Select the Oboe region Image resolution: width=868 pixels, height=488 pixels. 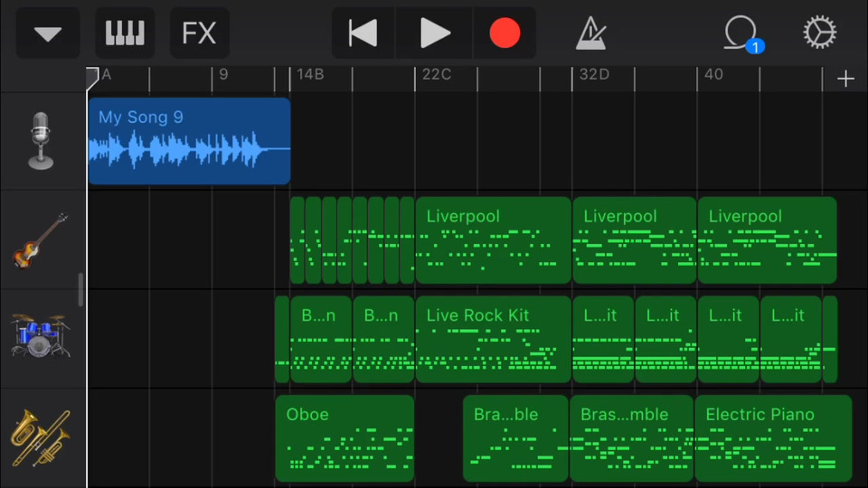click(344, 438)
